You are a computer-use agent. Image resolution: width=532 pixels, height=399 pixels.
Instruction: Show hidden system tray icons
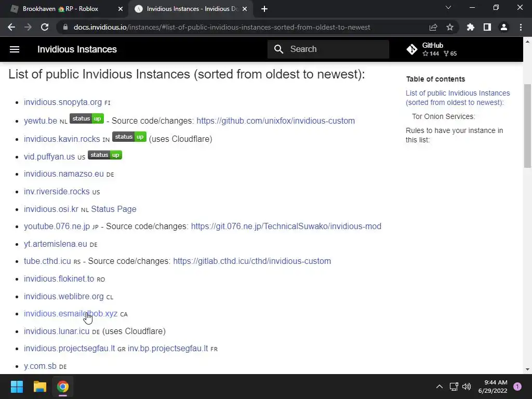pos(440,387)
